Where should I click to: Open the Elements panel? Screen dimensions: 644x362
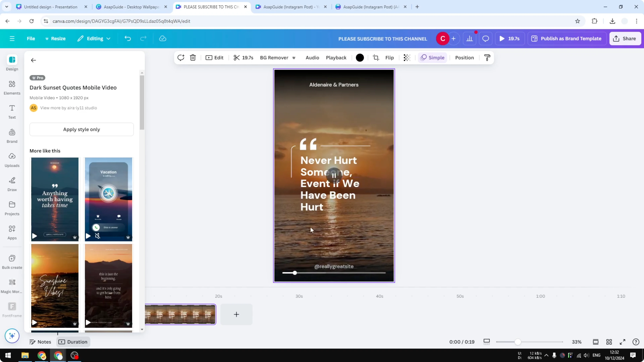click(x=12, y=87)
